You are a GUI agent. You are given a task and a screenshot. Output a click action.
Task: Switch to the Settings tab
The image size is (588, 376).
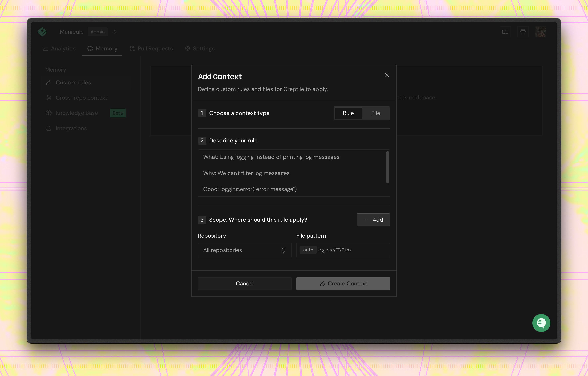(199, 49)
